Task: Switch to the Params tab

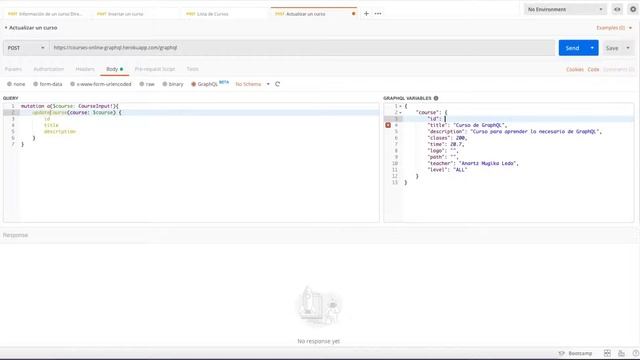Action: 13,69
